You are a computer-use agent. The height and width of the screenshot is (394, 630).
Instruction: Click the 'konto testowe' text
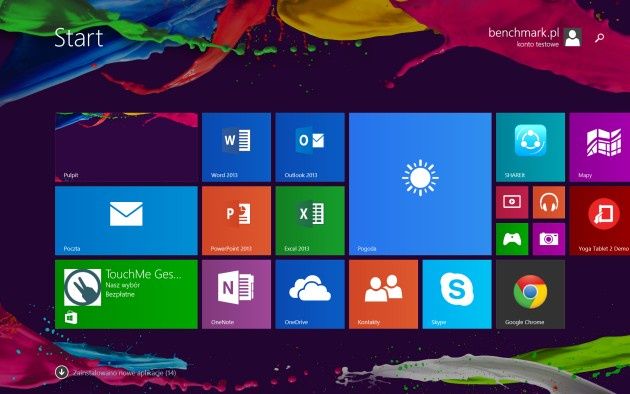[538, 44]
